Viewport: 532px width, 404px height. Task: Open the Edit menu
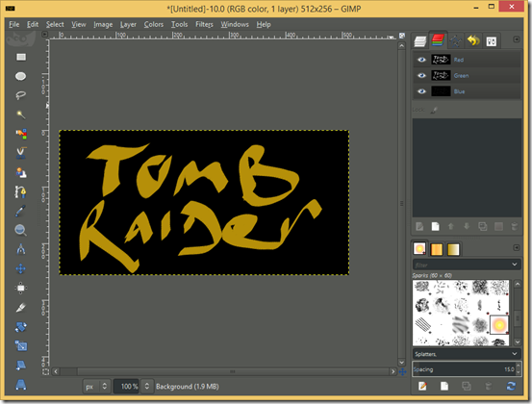[33, 24]
